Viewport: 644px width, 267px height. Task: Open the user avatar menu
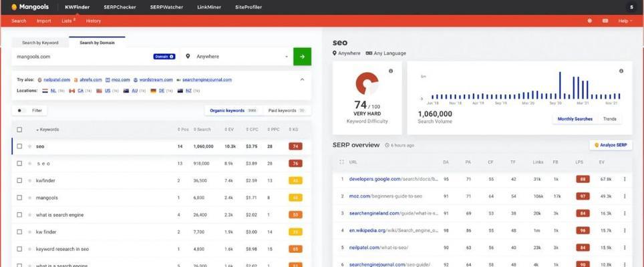[631, 7]
